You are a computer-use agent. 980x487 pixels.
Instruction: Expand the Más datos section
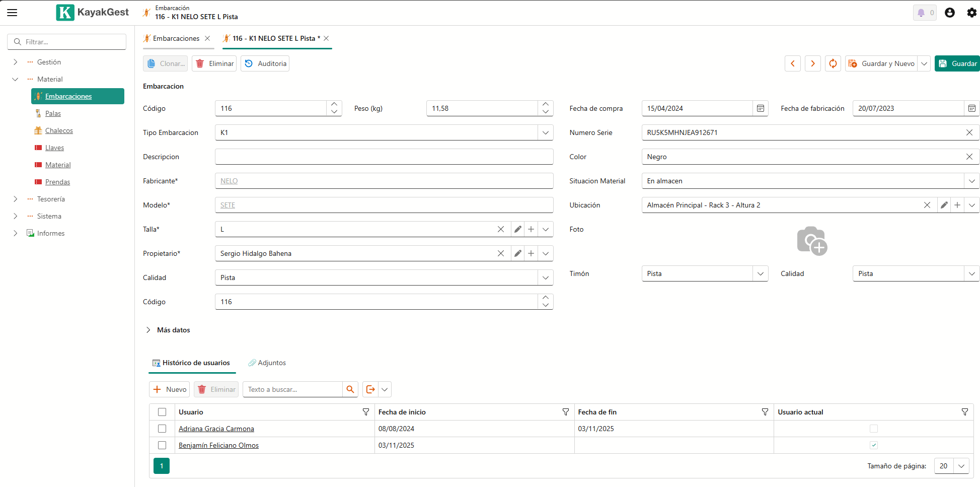[148, 330]
